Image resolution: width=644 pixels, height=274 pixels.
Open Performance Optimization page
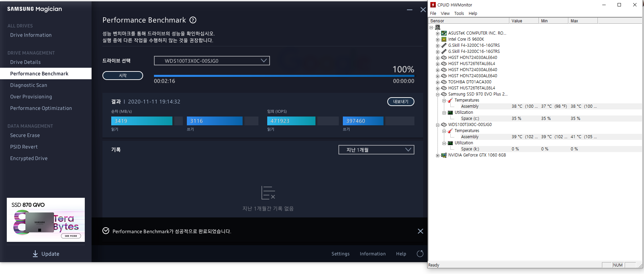pos(41,108)
